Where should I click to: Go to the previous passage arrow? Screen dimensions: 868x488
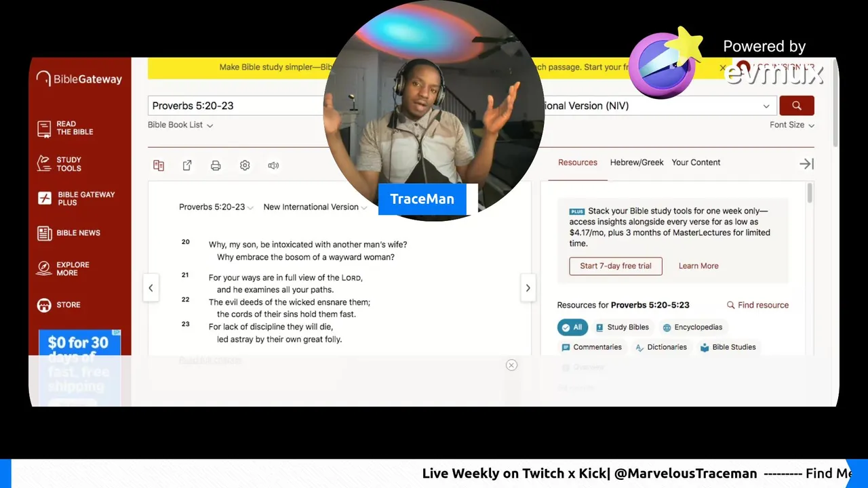pyautogui.click(x=151, y=288)
